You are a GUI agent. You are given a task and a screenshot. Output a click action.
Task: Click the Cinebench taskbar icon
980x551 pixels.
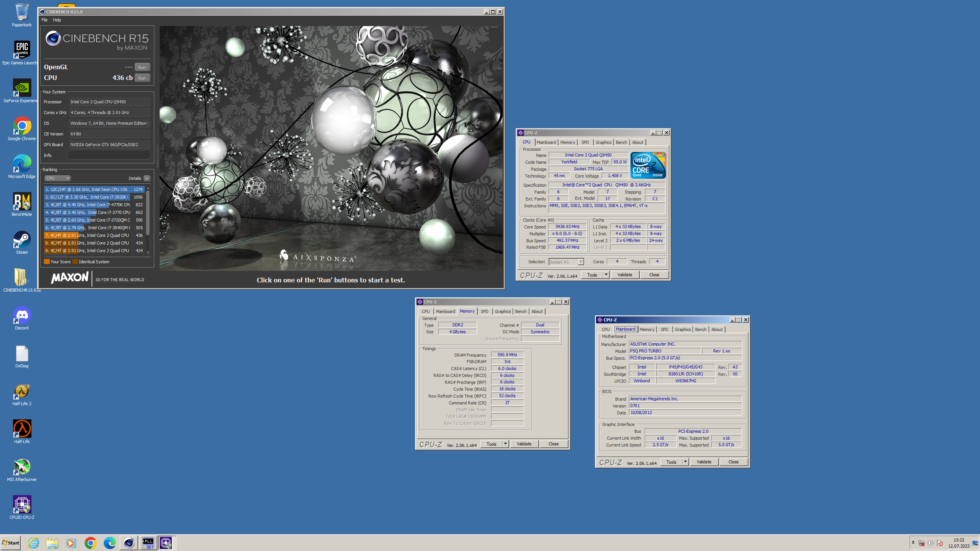(129, 543)
